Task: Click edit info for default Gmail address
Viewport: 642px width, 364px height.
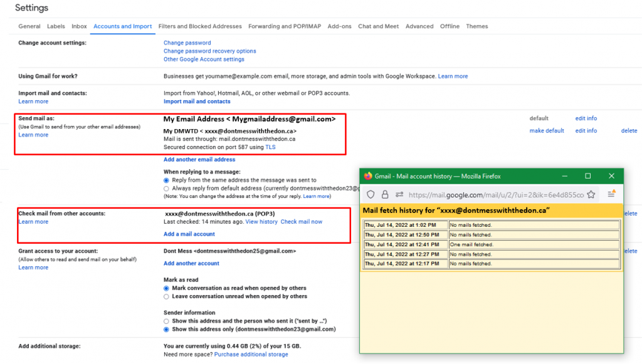Action: [x=586, y=118]
